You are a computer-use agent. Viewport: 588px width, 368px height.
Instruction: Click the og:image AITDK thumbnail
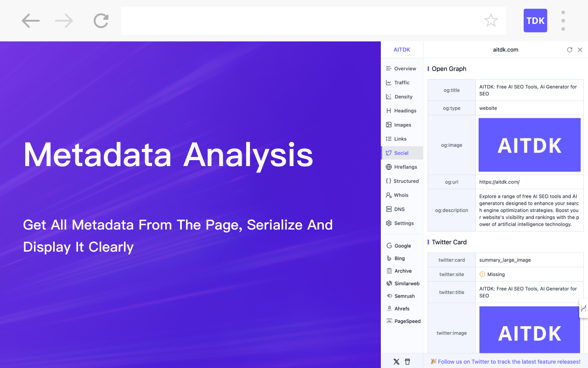tap(530, 145)
